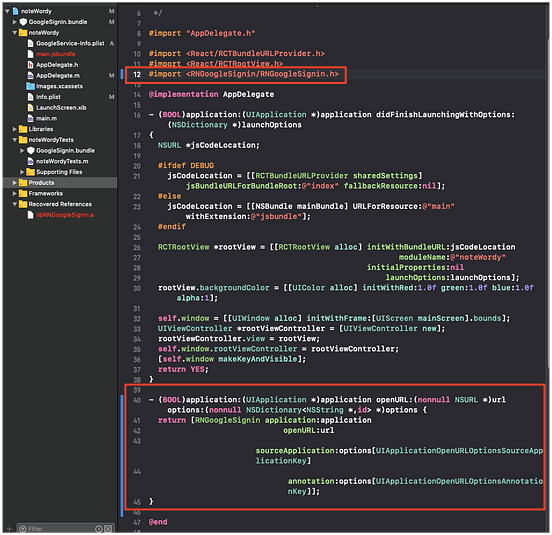Select Images.xcassets in the navigator

point(59,86)
